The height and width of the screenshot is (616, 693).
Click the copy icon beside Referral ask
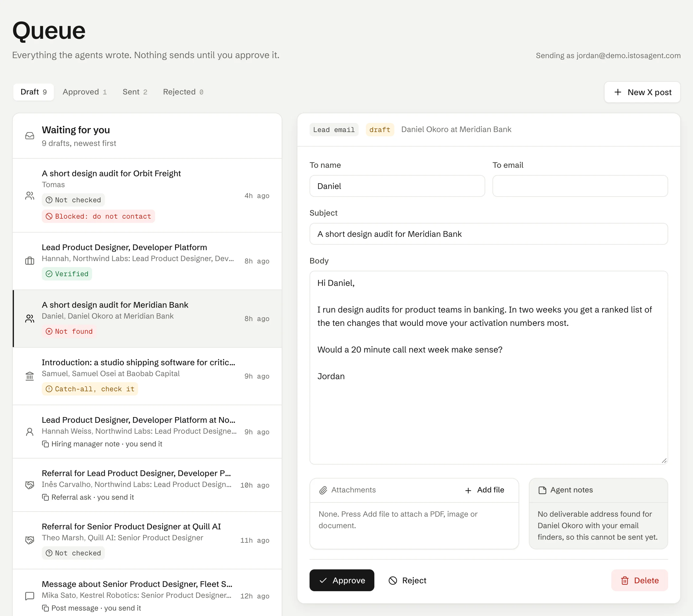click(45, 497)
